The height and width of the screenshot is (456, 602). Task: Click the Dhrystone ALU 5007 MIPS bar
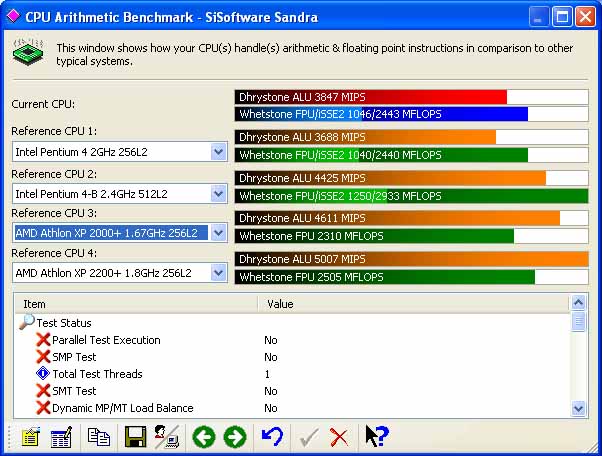[412, 259]
